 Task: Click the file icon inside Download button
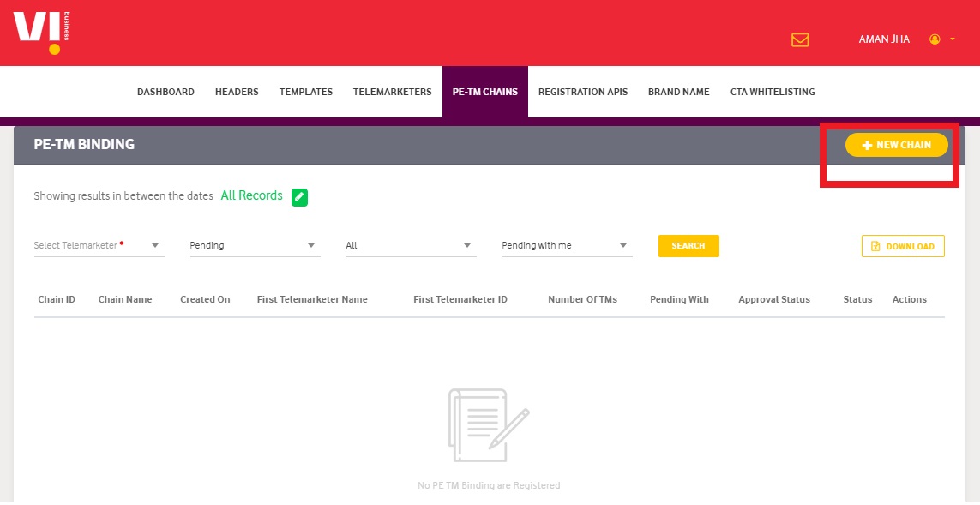(x=876, y=246)
